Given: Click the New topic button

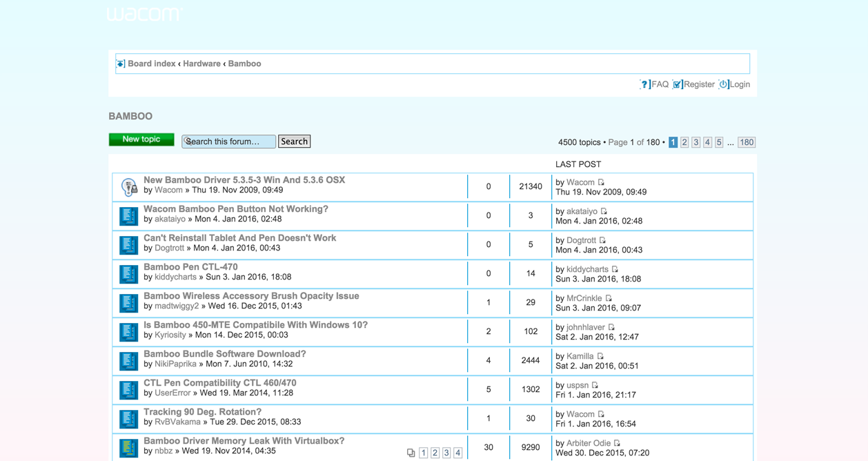Looking at the screenshot, I should 141,139.
